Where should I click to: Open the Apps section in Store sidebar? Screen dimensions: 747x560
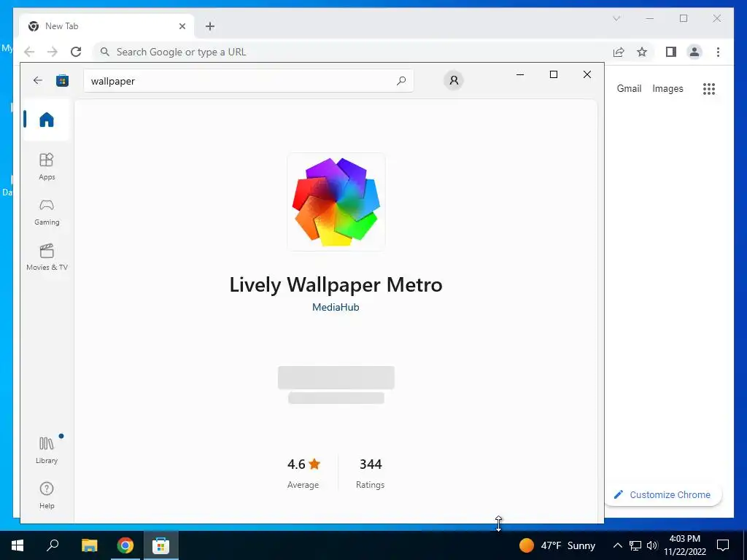47,167
